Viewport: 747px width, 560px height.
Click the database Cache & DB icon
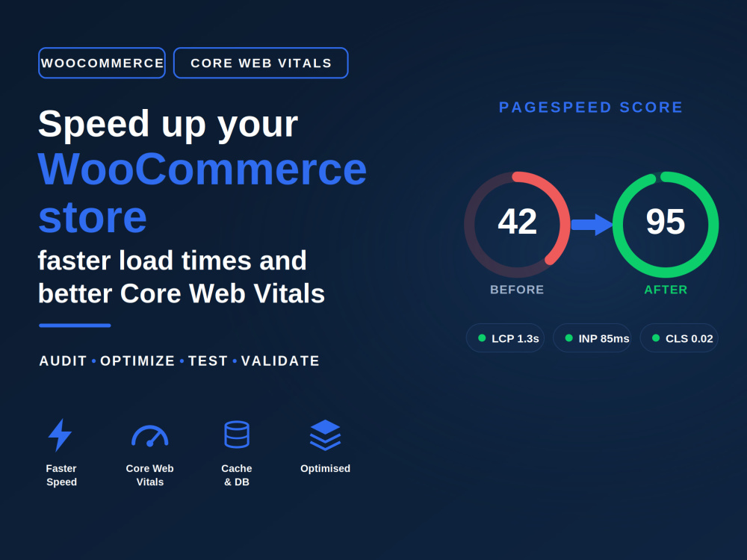(x=237, y=435)
